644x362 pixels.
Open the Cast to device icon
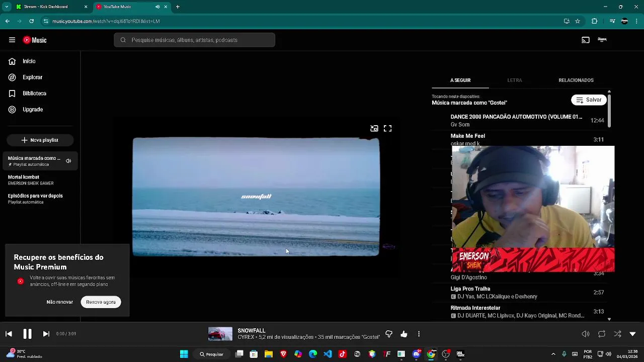586,40
